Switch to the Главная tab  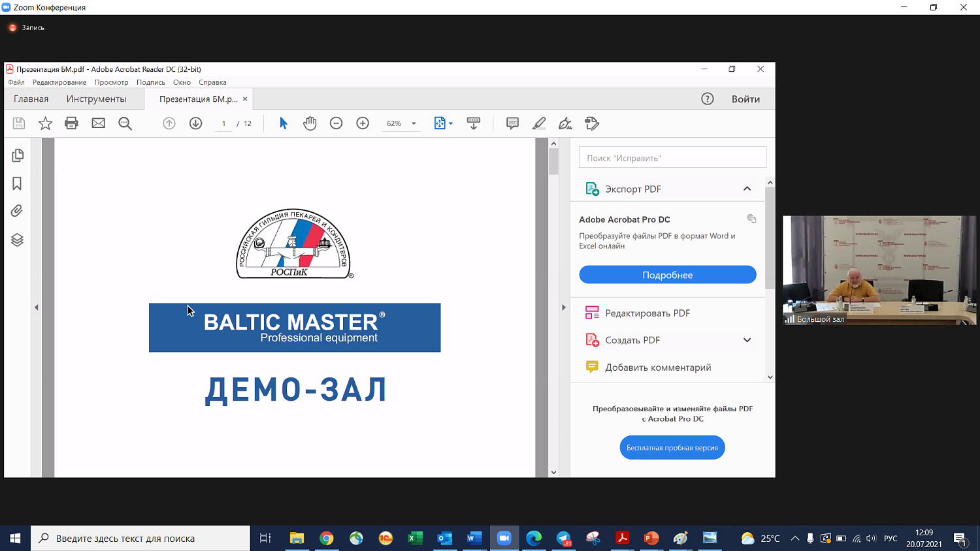pos(31,99)
